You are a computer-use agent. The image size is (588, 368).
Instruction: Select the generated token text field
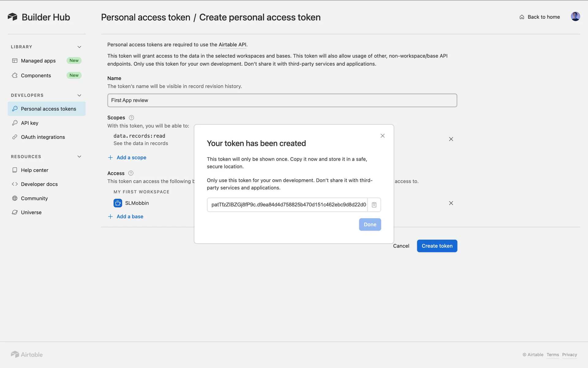click(x=288, y=205)
